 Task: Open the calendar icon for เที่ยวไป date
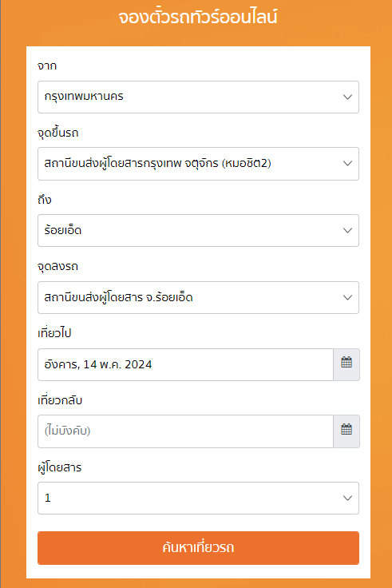click(x=346, y=364)
